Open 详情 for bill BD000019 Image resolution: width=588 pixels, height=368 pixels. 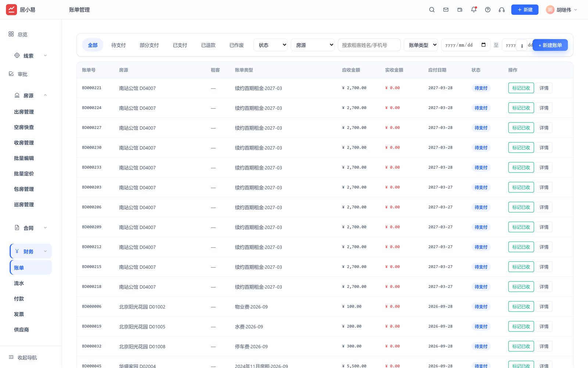[x=544, y=326]
